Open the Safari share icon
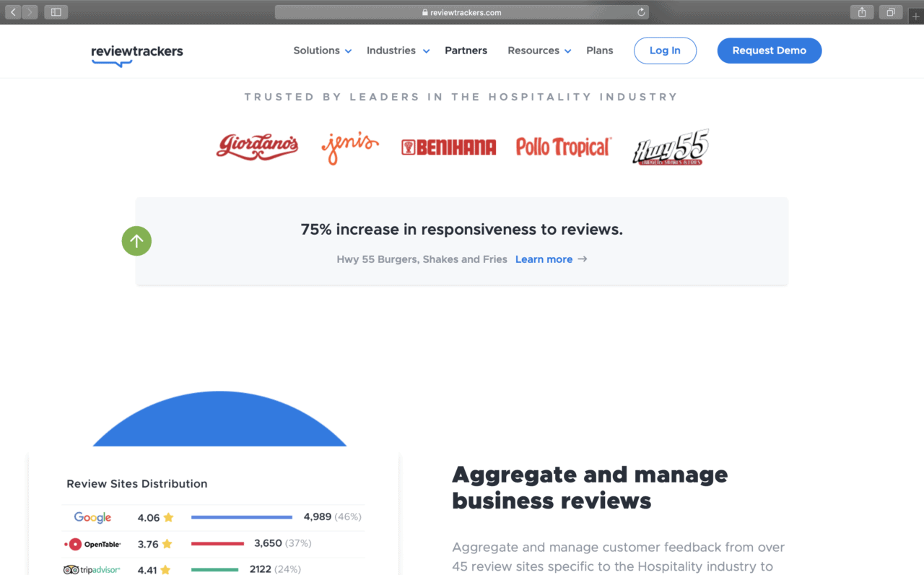 (862, 12)
